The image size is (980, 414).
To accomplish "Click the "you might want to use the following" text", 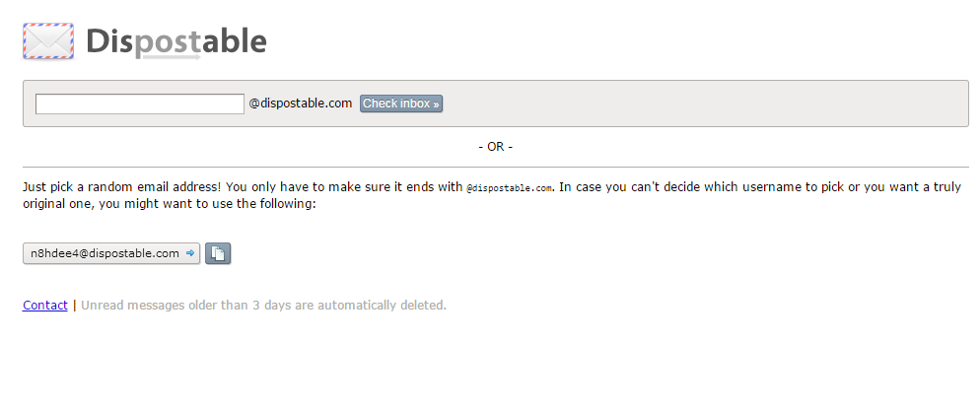I will [x=207, y=204].
